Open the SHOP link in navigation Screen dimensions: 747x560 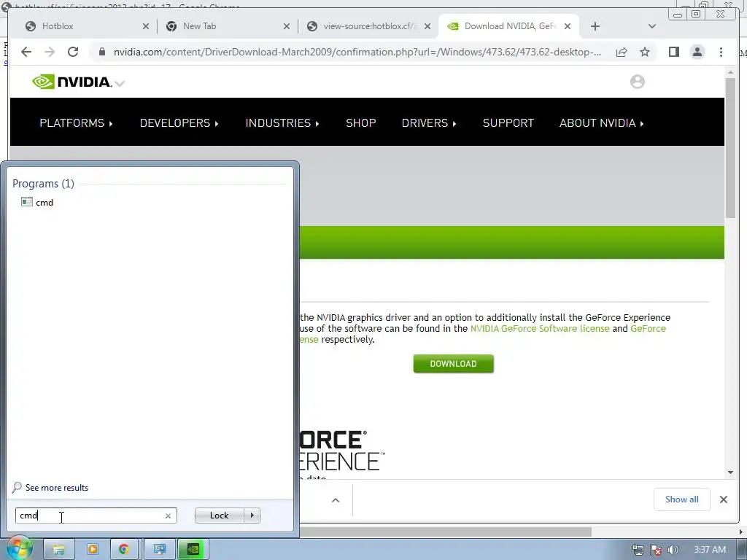tap(360, 122)
